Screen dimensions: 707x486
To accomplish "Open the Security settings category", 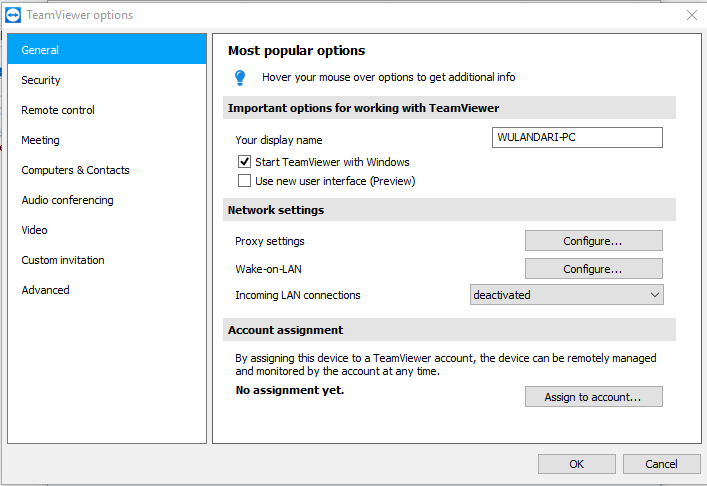I will point(107,80).
